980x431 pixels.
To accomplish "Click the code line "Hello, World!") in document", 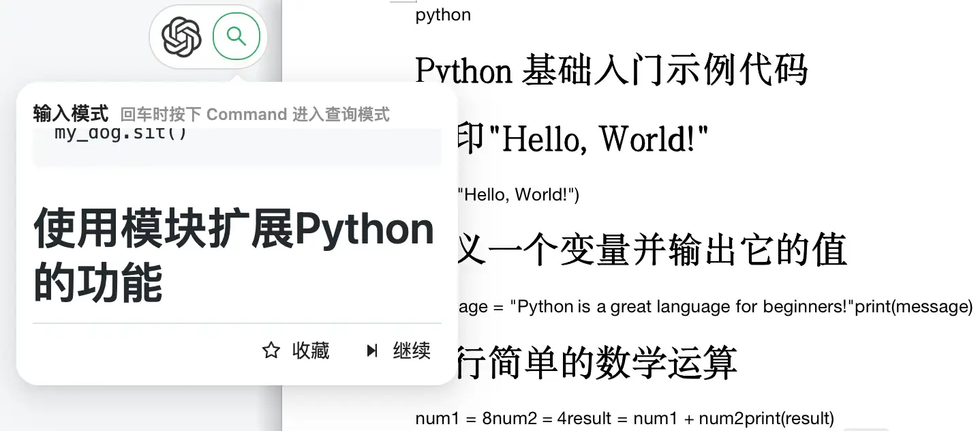I will (519, 195).
